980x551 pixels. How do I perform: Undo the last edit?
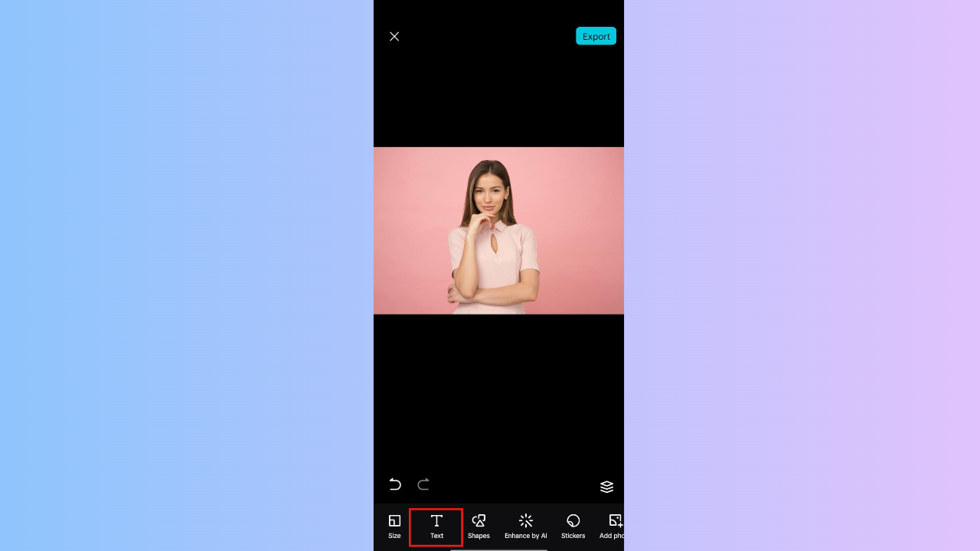(394, 484)
